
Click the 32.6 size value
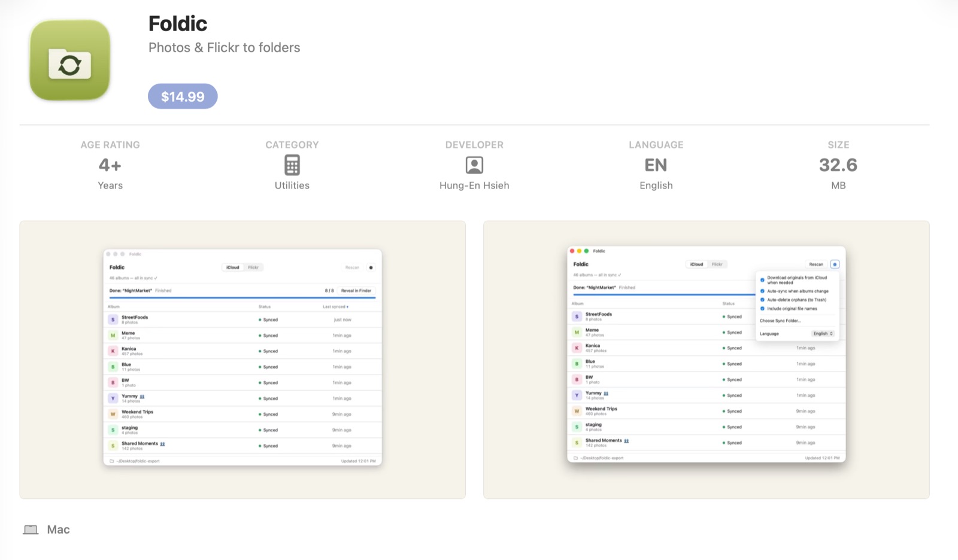838,165
